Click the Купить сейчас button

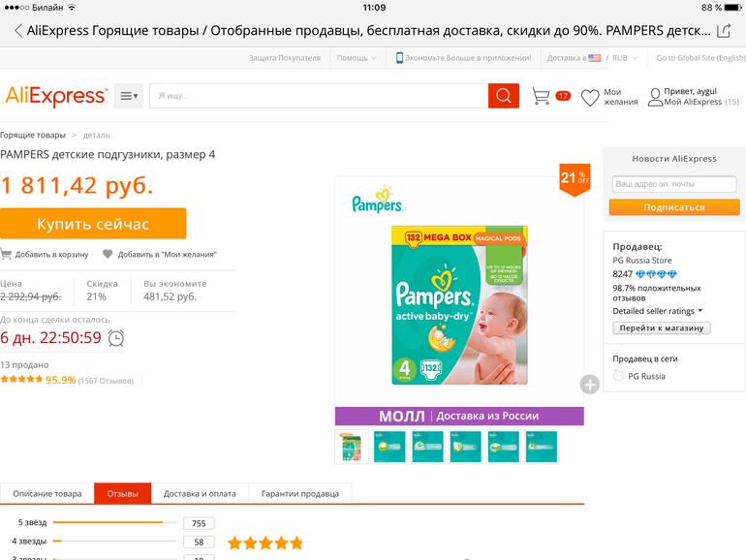click(93, 224)
